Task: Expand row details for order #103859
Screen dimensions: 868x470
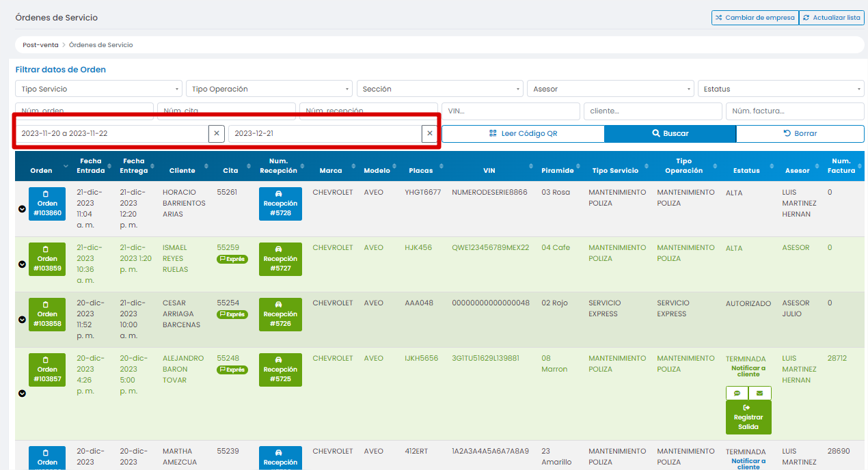Action: [22, 264]
